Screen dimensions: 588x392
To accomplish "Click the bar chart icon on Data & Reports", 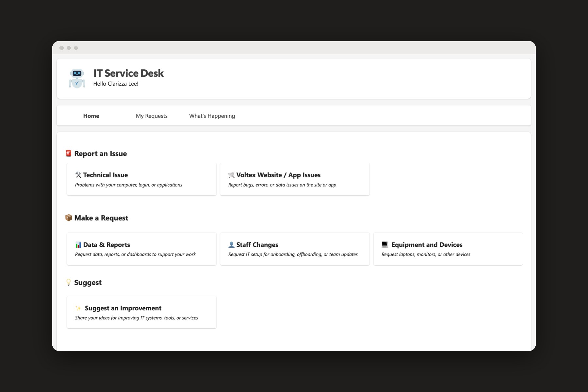I will tap(78, 245).
